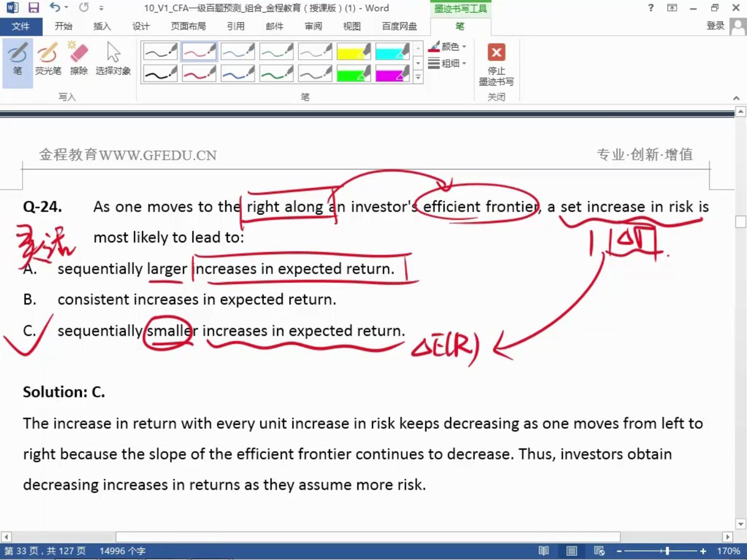Screen dimensions: 747x560
Task: Open Word Help question mark icon
Action: point(651,8)
